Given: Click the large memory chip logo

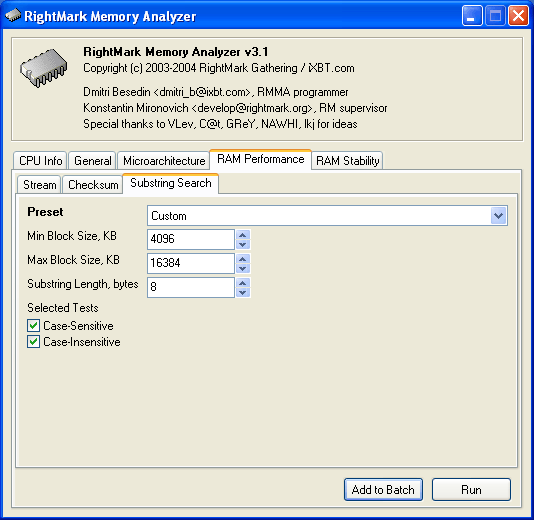Looking at the screenshot, I should pyautogui.click(x=43, y=68).
